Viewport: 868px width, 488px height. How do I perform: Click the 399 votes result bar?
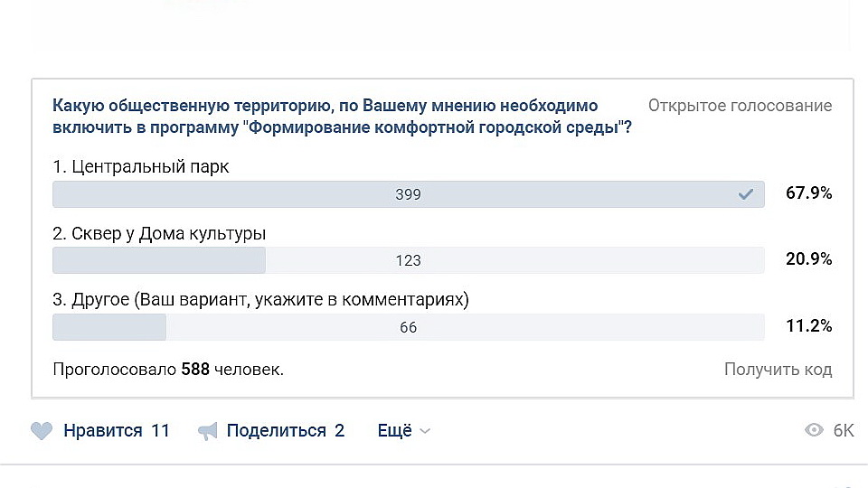409,194
